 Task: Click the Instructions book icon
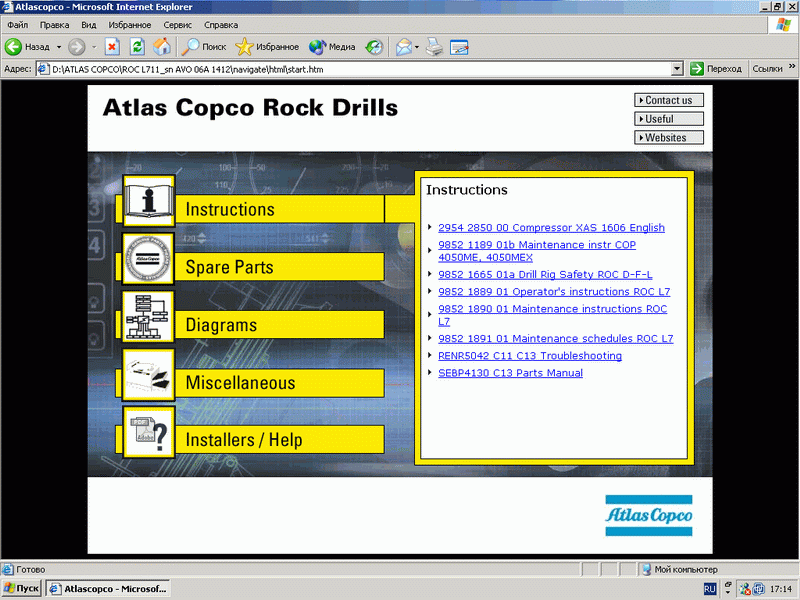[148, 201]
